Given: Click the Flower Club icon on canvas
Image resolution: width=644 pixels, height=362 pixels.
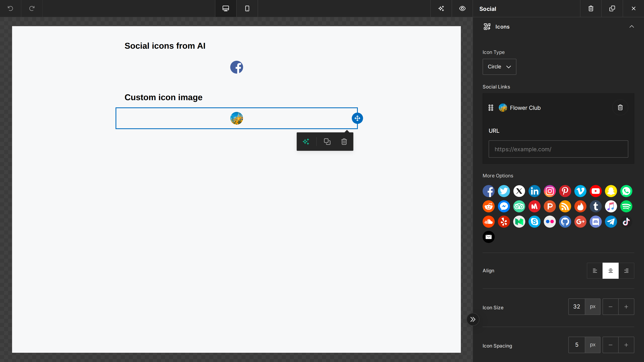Looking at the screenshot, I should click(236, 118).
